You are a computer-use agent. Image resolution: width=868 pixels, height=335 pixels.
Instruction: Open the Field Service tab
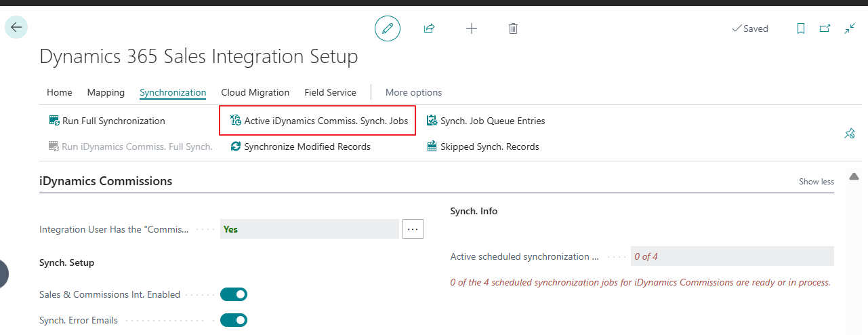click(x=330, y=92)
